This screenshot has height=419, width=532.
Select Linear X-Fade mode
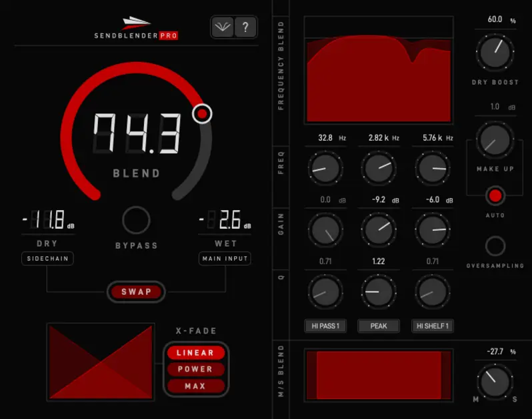tap(195, 353)
